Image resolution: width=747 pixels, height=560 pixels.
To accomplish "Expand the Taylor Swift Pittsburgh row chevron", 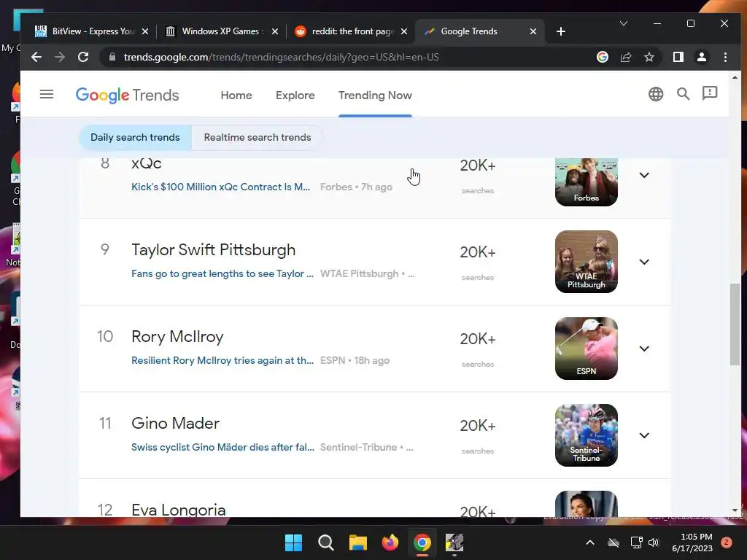I will [644, 262].
